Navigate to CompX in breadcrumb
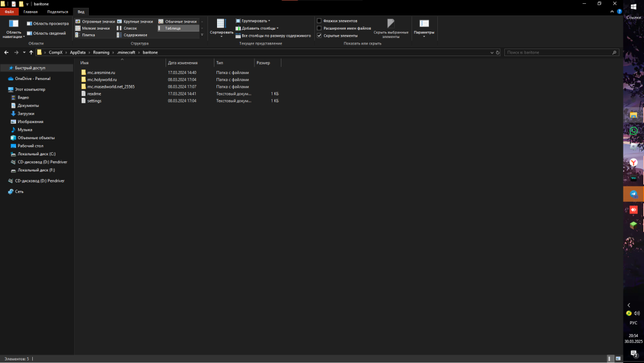644x363 pixels. [55, 53]
